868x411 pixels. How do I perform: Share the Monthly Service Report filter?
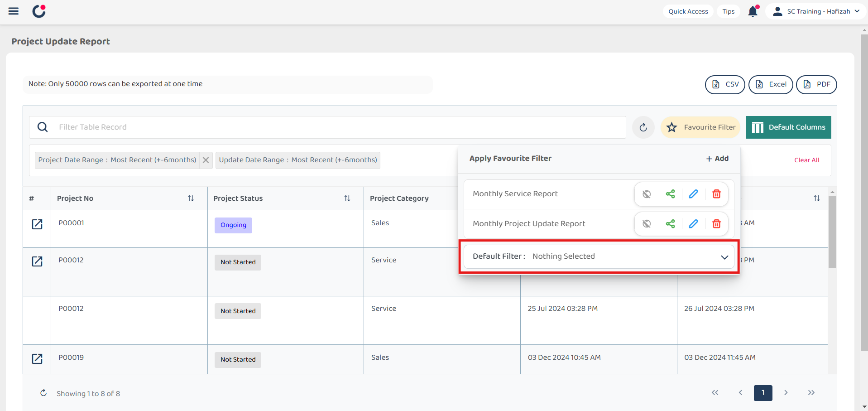tap(670, 194)
